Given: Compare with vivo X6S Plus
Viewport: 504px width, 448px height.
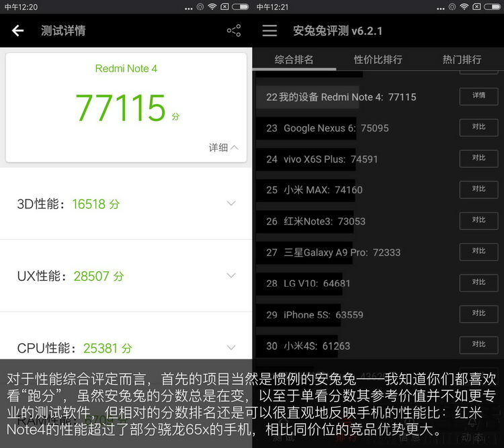Looking at the screenshot, I should coord(478,159).
